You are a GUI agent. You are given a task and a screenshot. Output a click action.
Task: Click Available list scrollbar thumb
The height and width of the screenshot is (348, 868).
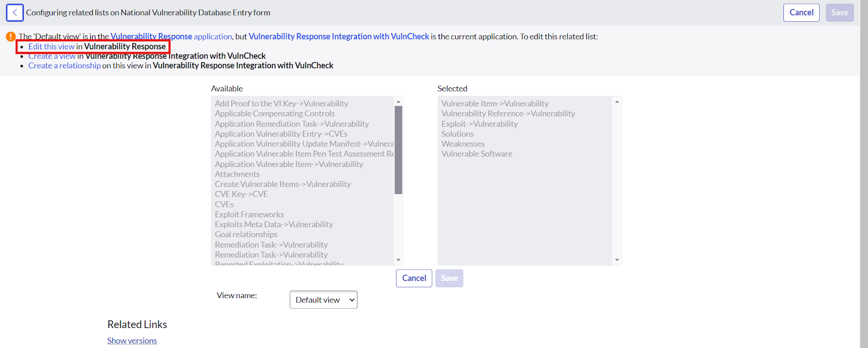click(398, 150)
